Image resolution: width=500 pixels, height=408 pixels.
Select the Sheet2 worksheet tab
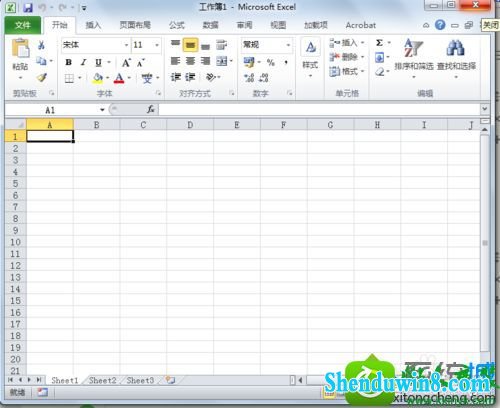(x=103, y=380)
